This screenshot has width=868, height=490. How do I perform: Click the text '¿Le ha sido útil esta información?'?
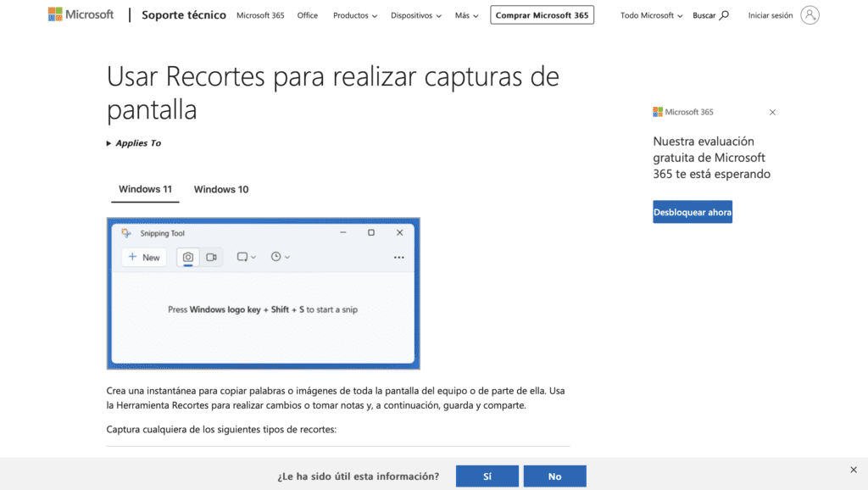(x=359, y=476)
